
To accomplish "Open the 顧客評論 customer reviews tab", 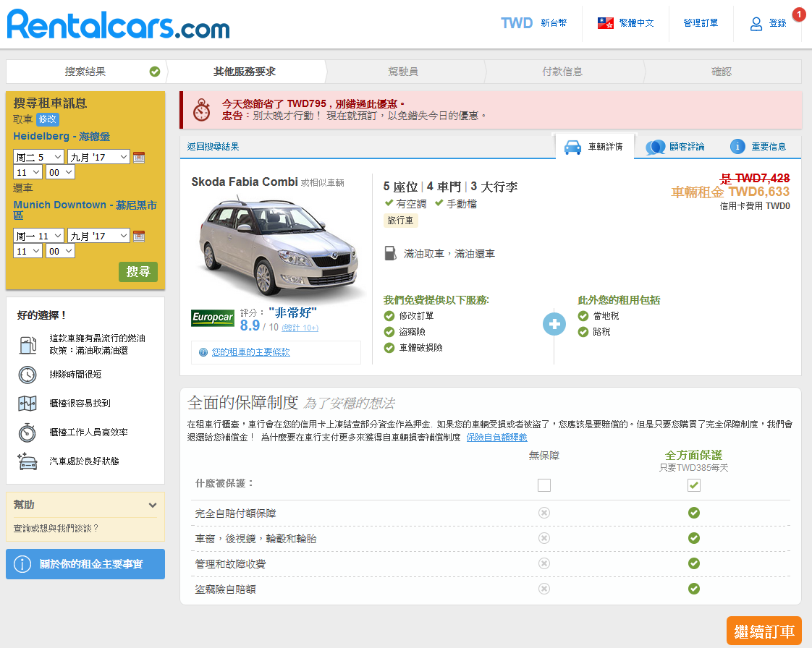I will tap(675, 147).
